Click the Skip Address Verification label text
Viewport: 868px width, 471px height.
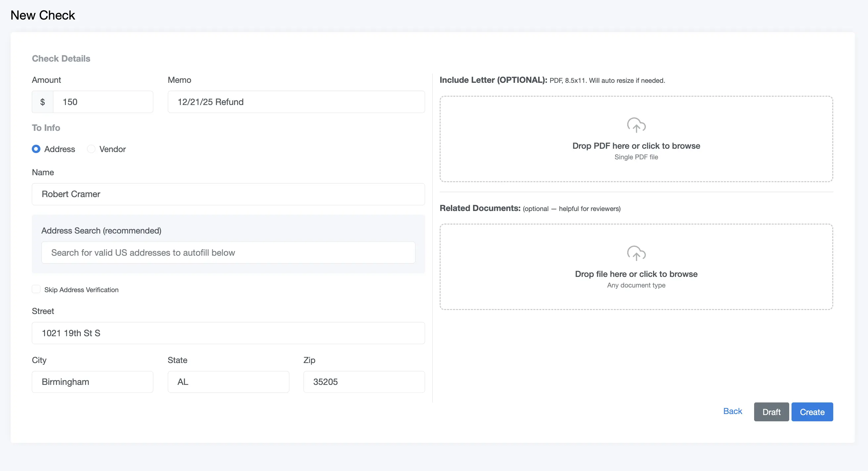coord(81,290)
